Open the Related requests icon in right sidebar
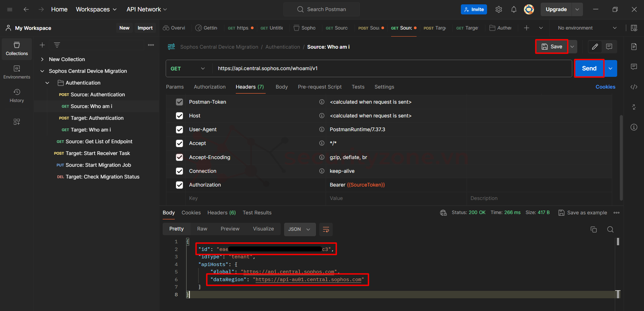The width and height of the screenshot is (644, 311). click(634, 107)
